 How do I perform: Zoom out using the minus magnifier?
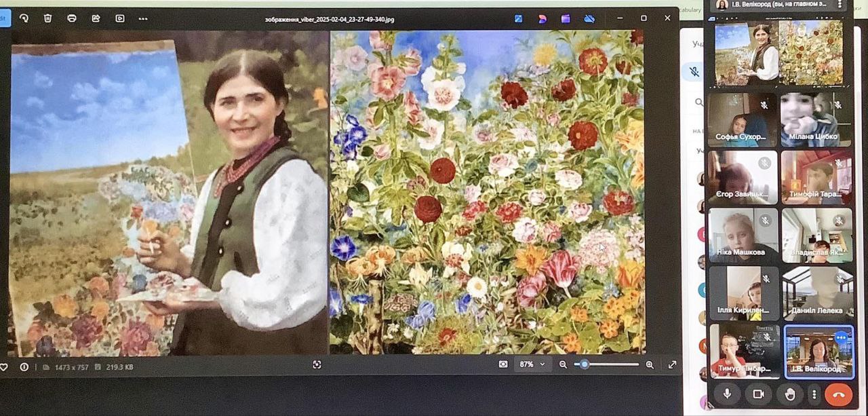point(563,364)
